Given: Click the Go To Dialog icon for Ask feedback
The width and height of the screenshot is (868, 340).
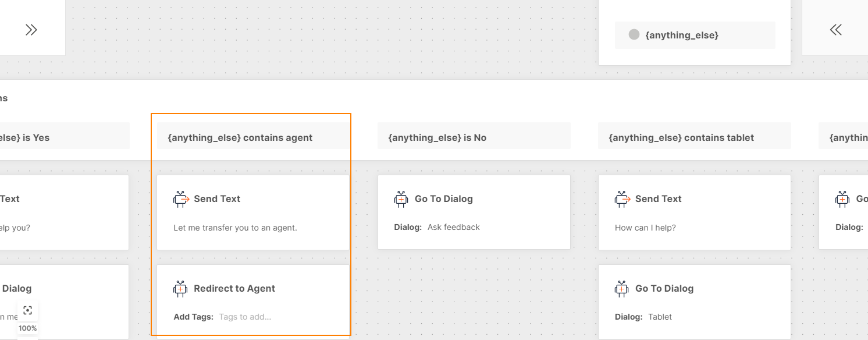Looking at the screenshot, I should (x=401, y=199).
